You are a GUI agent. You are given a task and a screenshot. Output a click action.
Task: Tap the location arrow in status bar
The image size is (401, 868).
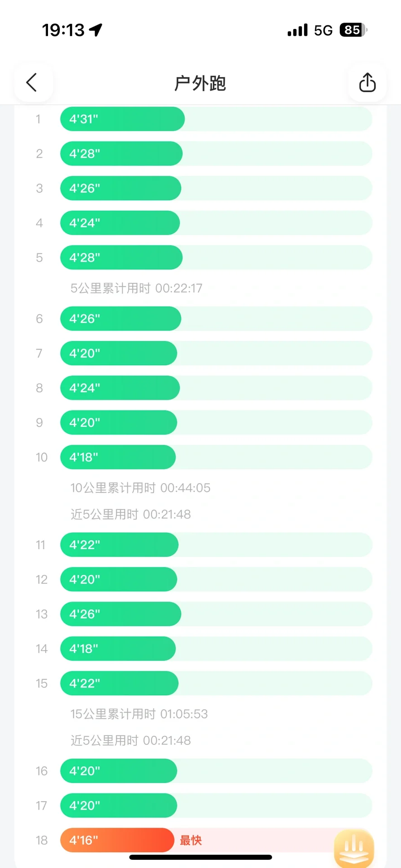coord(95,30)
